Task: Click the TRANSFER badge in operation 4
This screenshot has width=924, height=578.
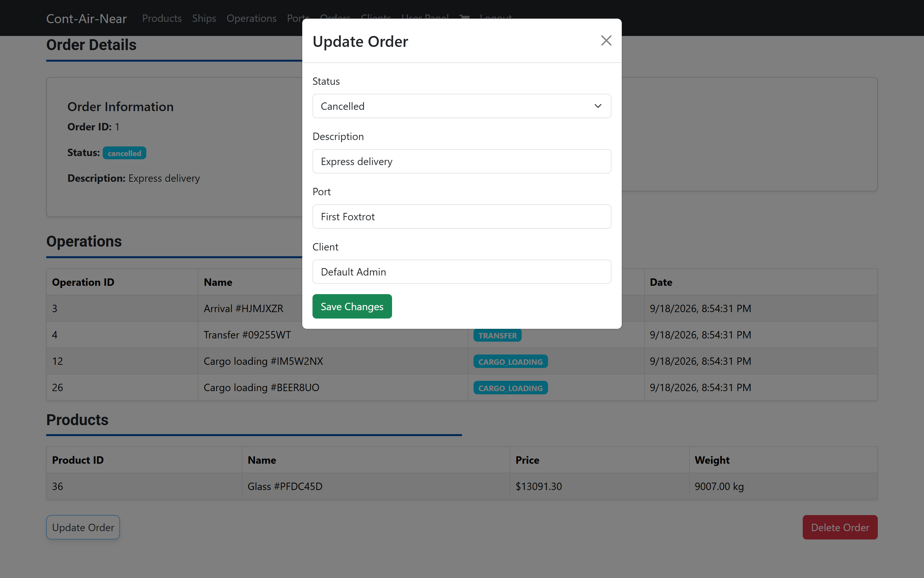Action: click(498, 335)
